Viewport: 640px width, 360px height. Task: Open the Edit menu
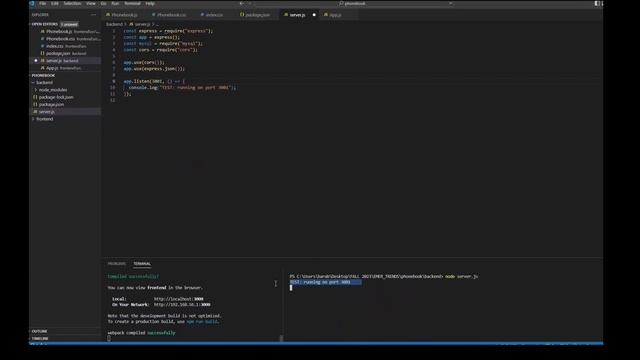(x=55, y=3)
